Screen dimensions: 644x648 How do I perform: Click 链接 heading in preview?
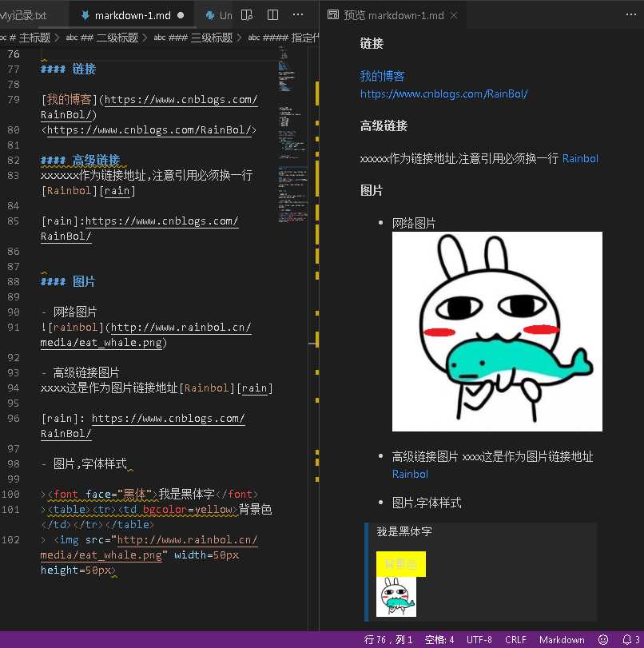tap(372, 43)
